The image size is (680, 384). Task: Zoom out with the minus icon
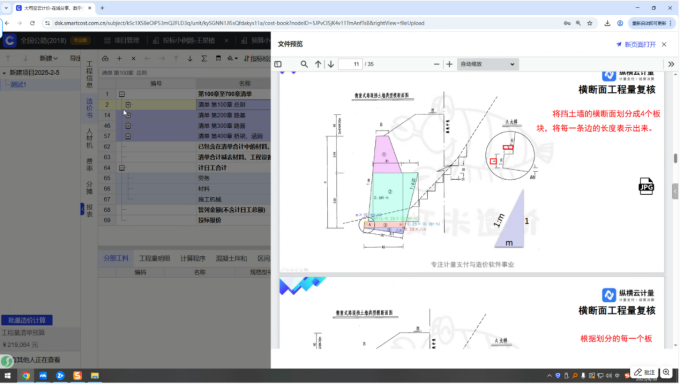436,64
